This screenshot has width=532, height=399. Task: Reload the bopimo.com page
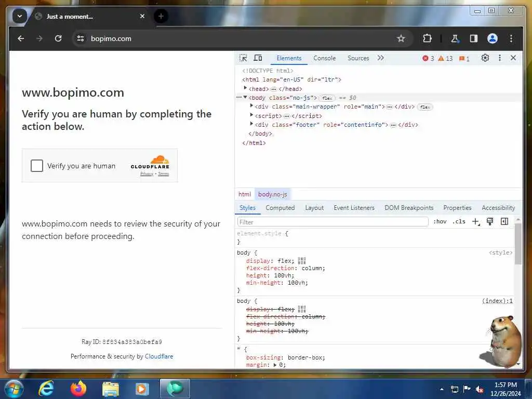58,38
